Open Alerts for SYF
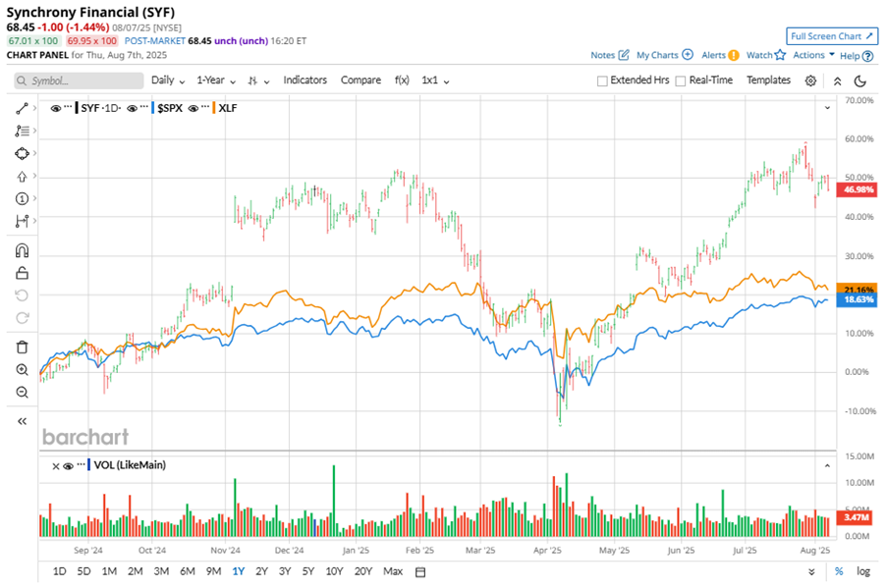The height and width of the screenshot is (588, 887). (x=720, y=55)
